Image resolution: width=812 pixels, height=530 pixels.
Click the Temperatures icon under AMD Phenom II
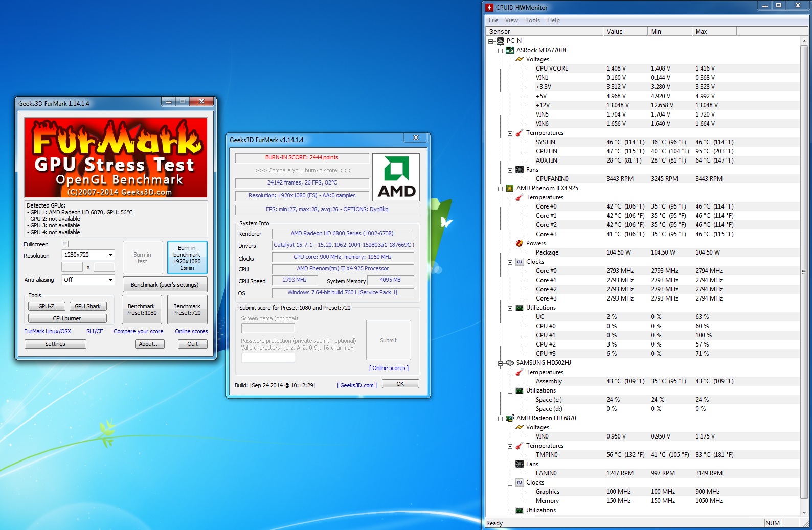520,197
